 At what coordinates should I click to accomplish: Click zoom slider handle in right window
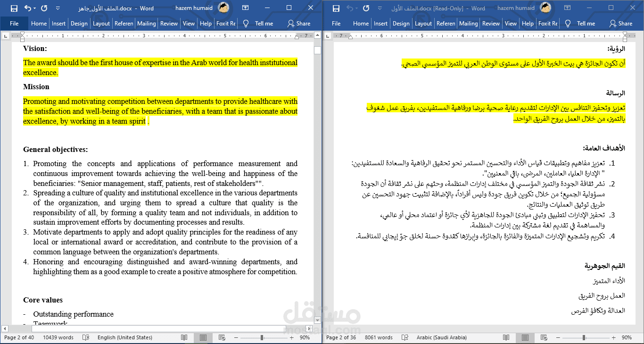(x=584, y=337)
